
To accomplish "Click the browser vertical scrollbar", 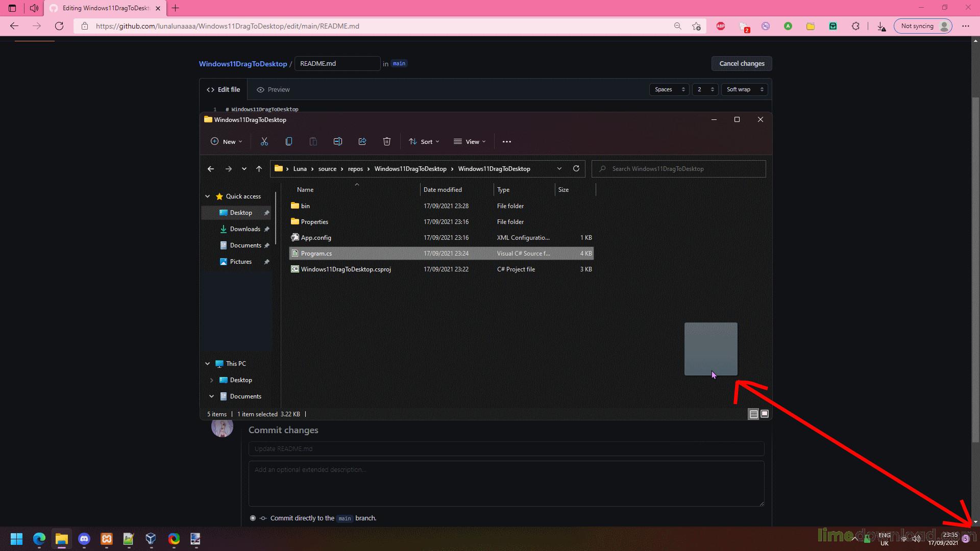I will click(x=975, y=255).
